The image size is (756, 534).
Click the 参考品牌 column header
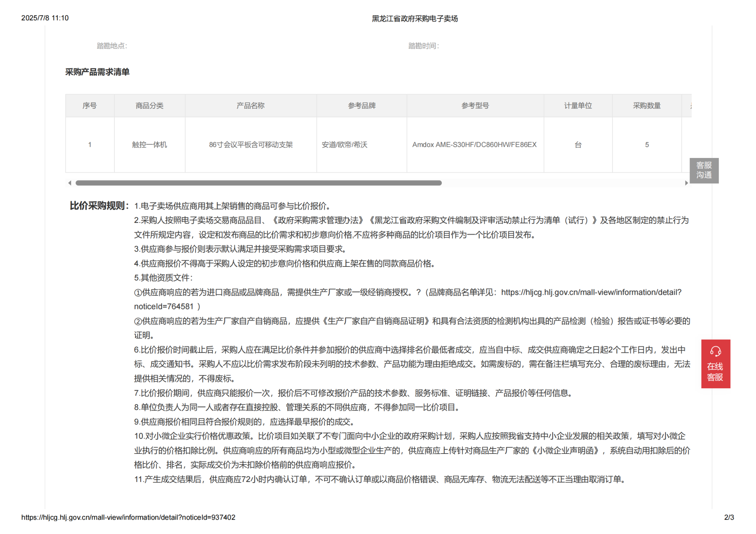(362, 106)
